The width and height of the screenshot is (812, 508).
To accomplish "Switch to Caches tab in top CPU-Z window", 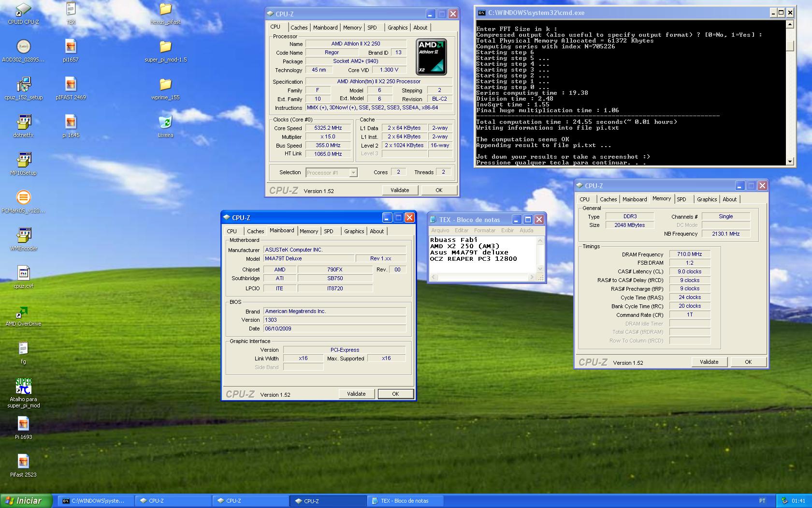I will click(x=299, y=28).
